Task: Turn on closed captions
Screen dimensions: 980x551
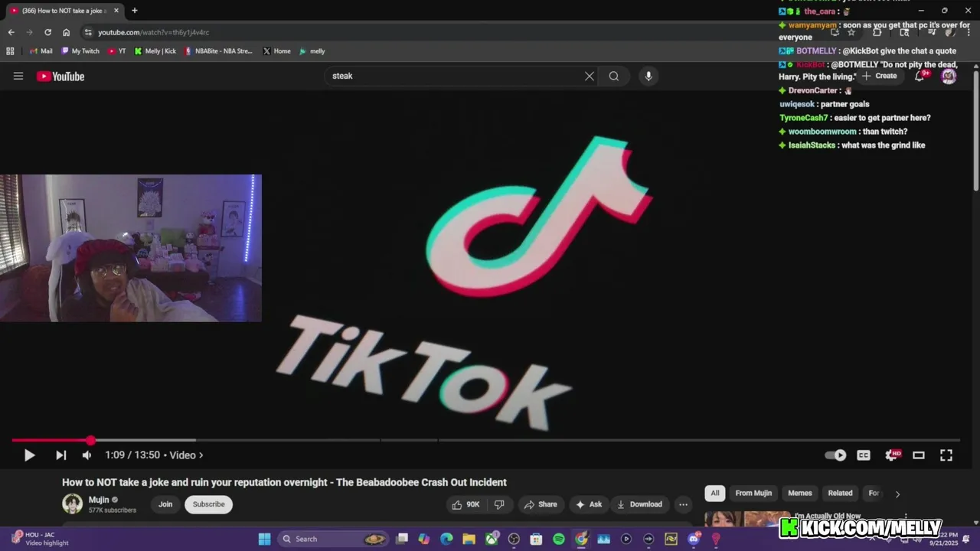Action: click(864, 455)
